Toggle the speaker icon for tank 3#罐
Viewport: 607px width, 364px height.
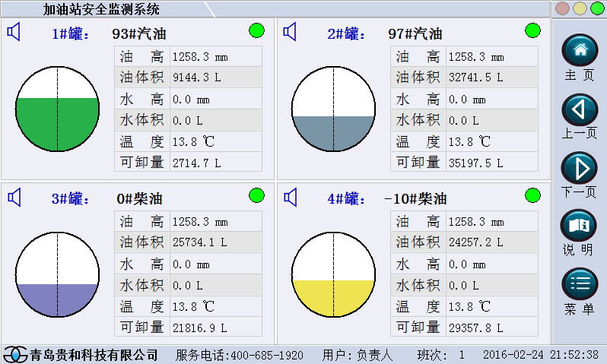pyautogui.click(x=14, y=198)
